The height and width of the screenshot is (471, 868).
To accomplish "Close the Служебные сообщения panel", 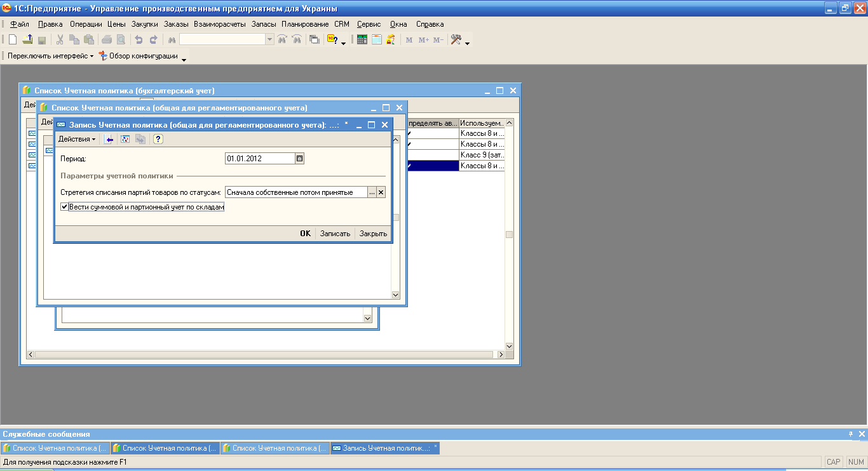I will pyautogui.click(x=862, y=434).
